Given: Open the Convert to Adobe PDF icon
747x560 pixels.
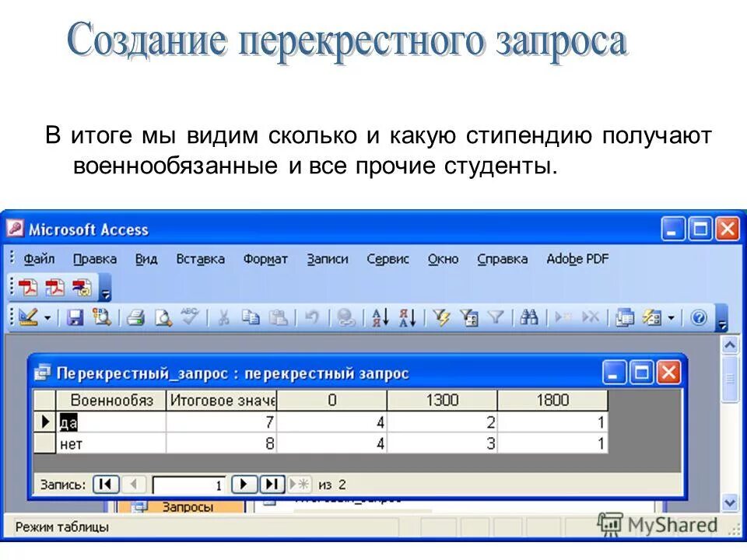Looking at the screenshot, I should click(x=27, y=286).
